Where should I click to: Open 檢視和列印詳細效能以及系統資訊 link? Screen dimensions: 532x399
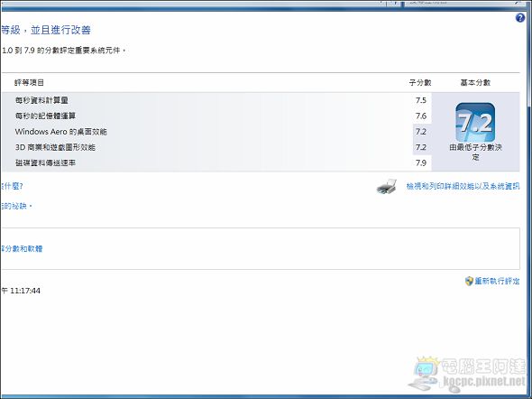click(463, 186)
